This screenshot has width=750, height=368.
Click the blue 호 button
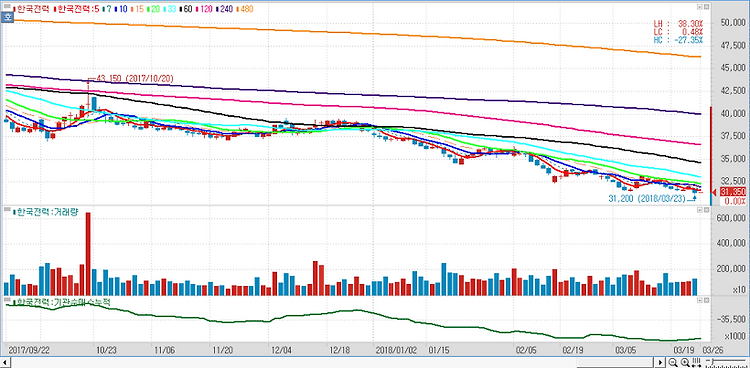pyautogui.click(x=7, y=18)
